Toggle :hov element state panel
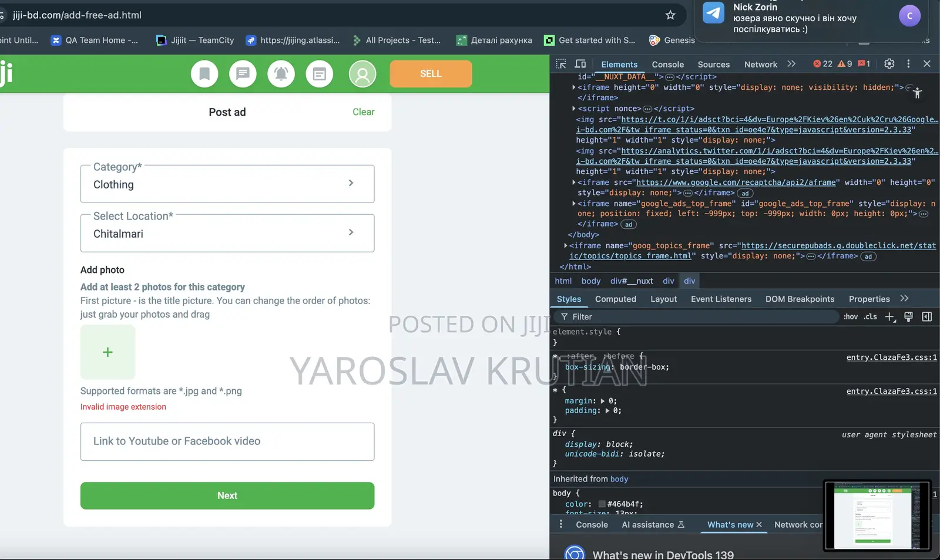The height and width of the screenshot is (560, 940). click(x=850, y=317)
